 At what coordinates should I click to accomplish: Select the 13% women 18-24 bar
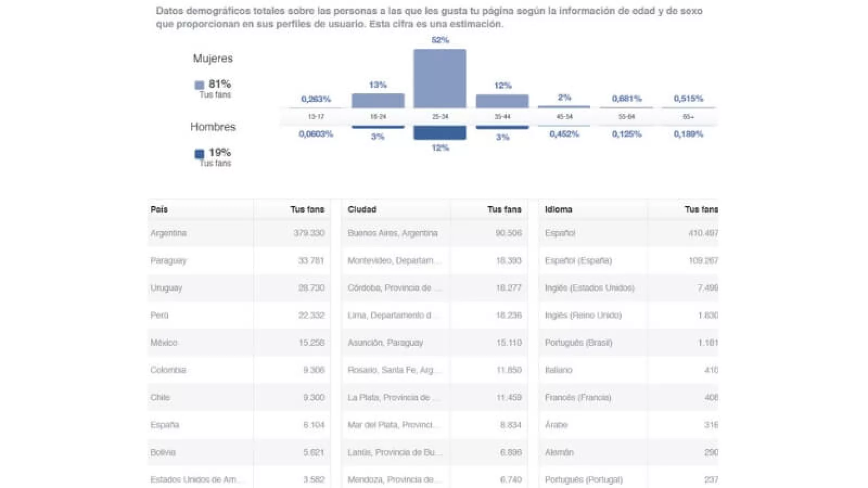[378, 101]
